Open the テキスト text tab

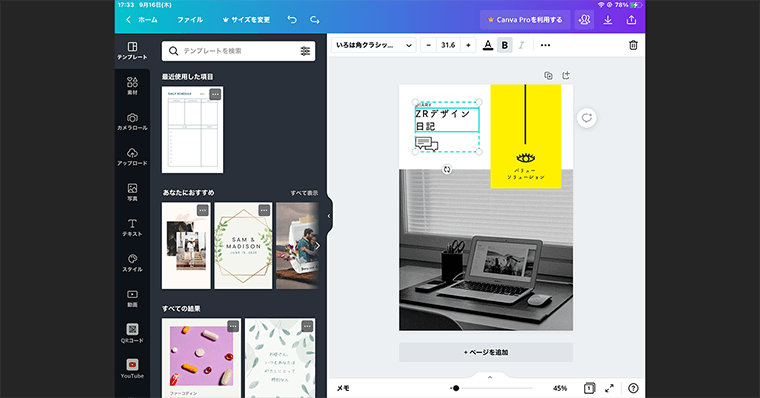132,227
